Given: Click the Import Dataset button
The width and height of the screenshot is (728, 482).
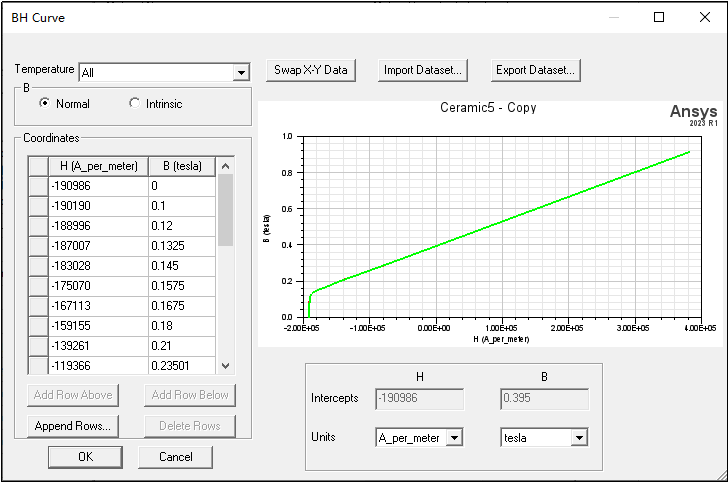Looking at the screenshot, I should coord(424,70).
